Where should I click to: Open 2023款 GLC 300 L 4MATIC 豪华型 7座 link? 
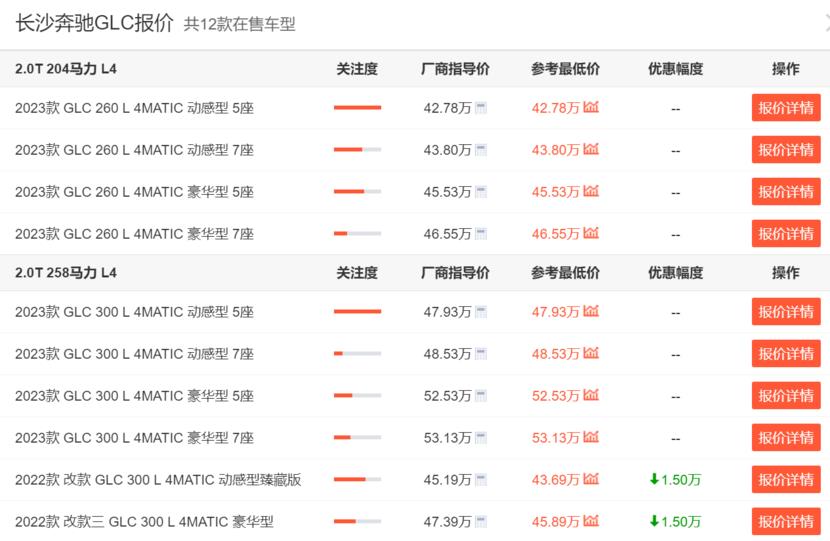pos(134,438)
